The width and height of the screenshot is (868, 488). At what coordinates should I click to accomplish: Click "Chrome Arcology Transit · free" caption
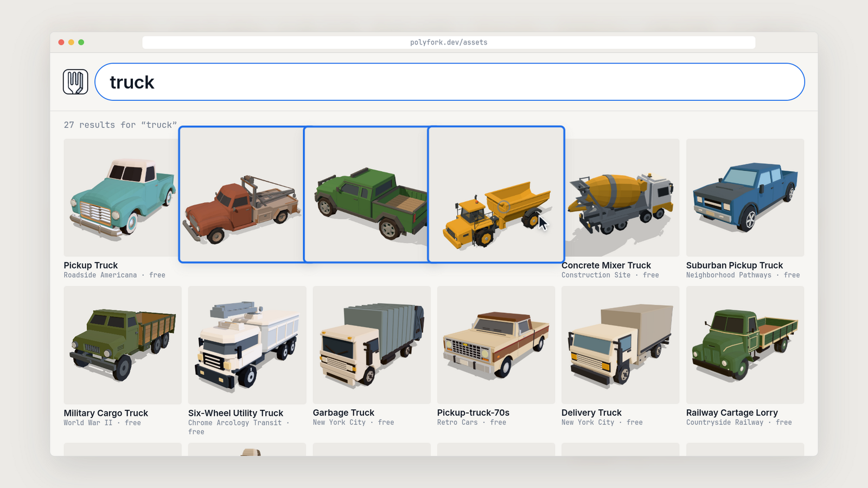[239, 427]
